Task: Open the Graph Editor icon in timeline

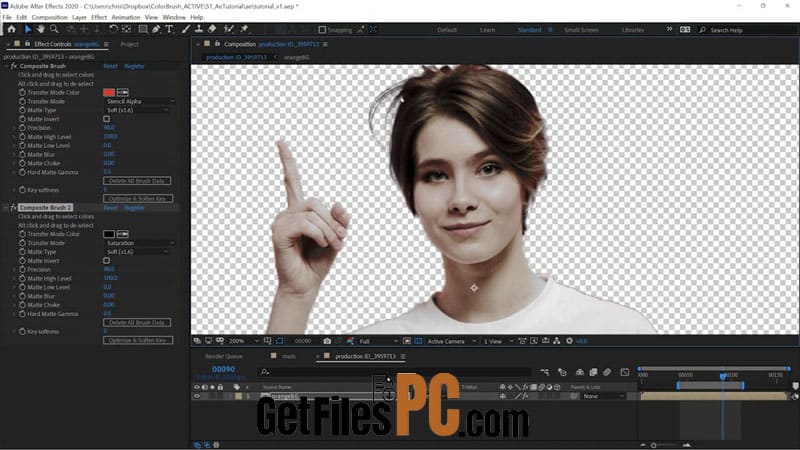Action: pyautogui.click(x=625, y=372)
